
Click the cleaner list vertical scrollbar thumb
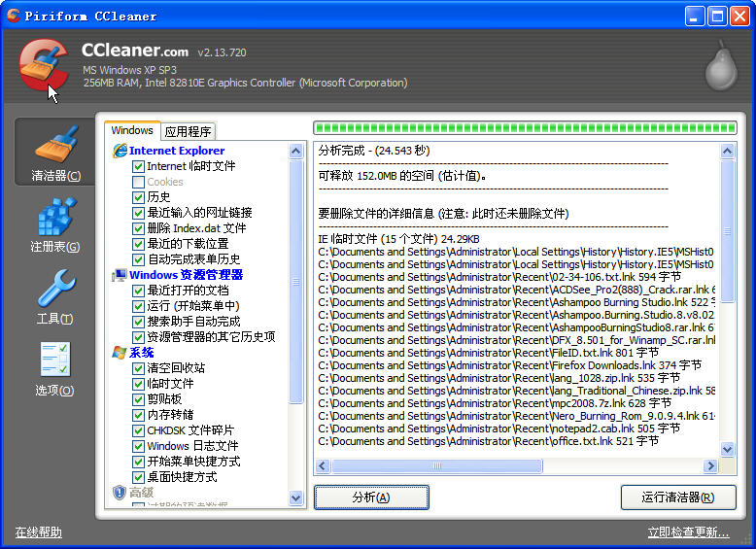click(296, 282)
